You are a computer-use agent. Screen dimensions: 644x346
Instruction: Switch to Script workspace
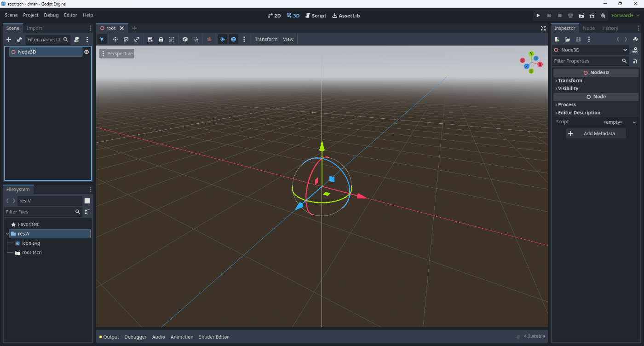pos(316,15)
